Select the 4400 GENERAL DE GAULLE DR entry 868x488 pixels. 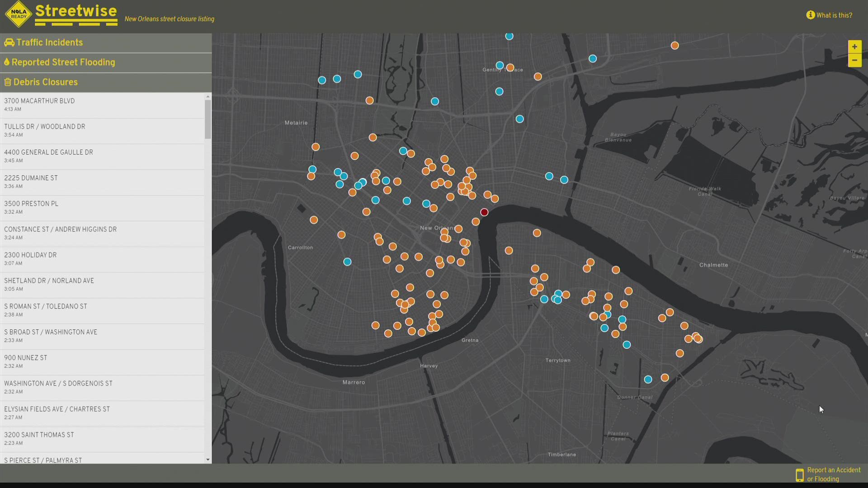(x=102, y=157)
